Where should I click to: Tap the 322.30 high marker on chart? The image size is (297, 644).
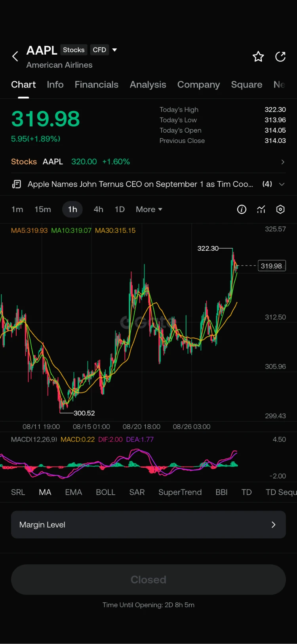(x=208, y=248)
